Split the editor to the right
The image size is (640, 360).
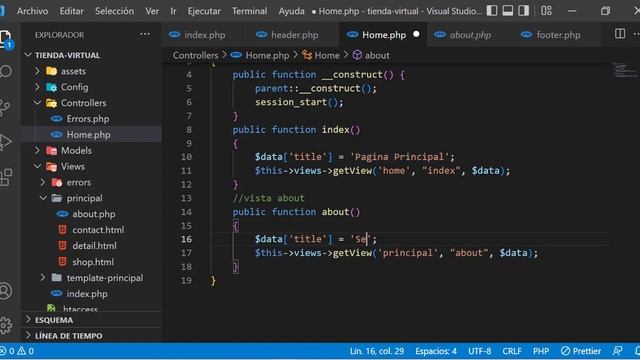point(620,34)
